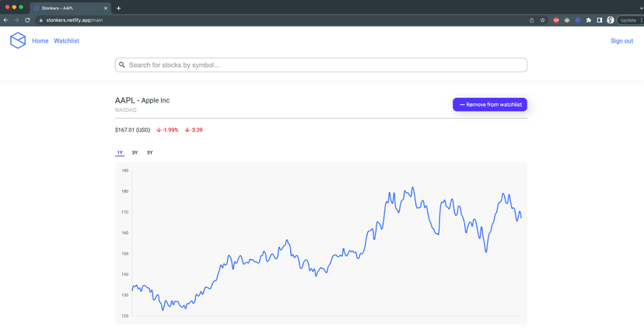Click the Stonkers hexagon logo

(18, 40)
